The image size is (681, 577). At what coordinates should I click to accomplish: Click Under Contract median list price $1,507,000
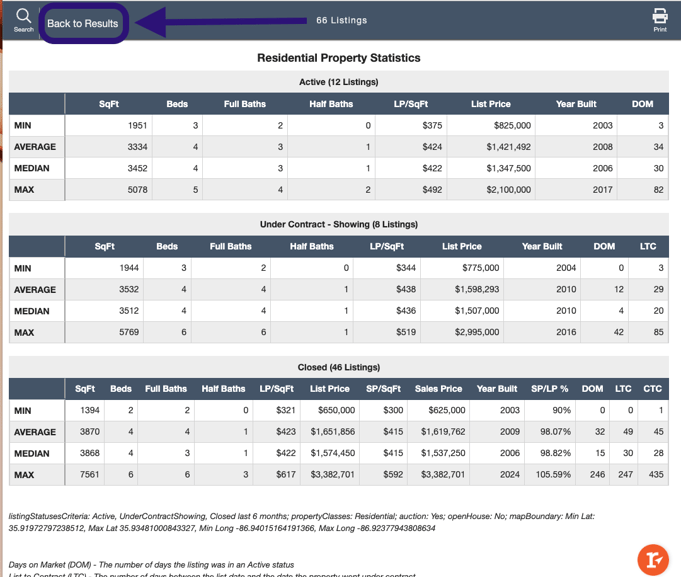pyautogui.click(x=477, y=311)
